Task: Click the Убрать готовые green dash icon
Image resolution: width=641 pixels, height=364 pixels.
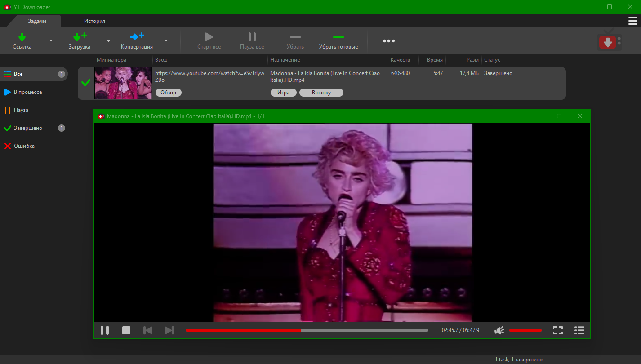Action: click(x=338, y=37)
